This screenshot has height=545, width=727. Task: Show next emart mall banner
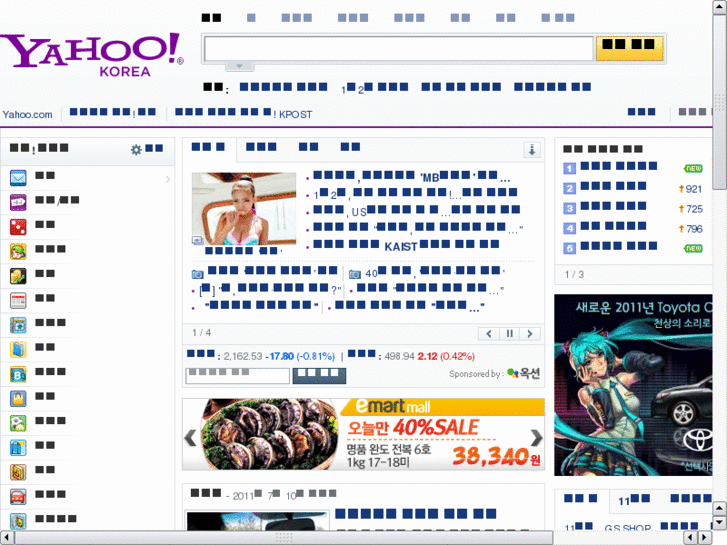click(x=536, y=437)
